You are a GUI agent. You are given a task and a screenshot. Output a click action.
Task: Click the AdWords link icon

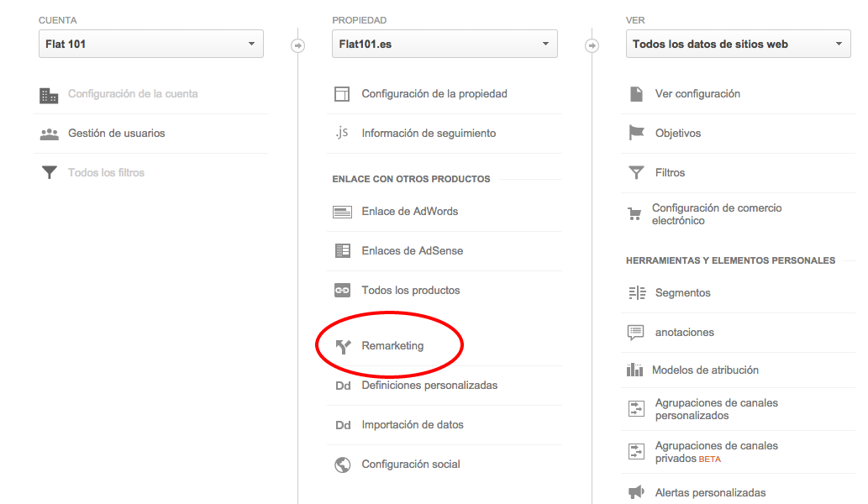[342, 212]
